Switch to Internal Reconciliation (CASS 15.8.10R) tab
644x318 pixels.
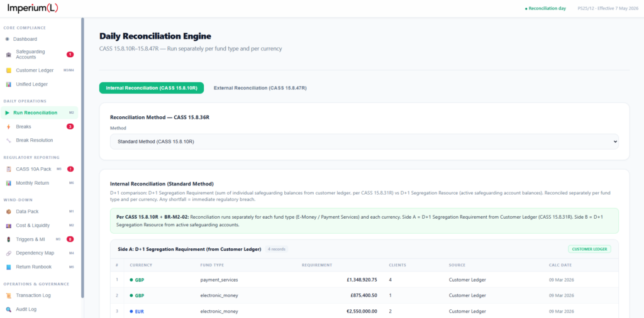[x=152, y=88]
